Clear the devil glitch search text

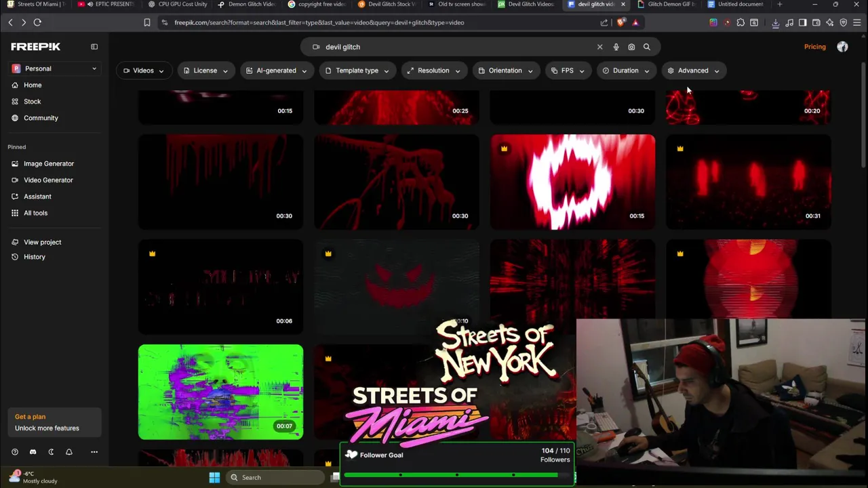pos(599,47)
